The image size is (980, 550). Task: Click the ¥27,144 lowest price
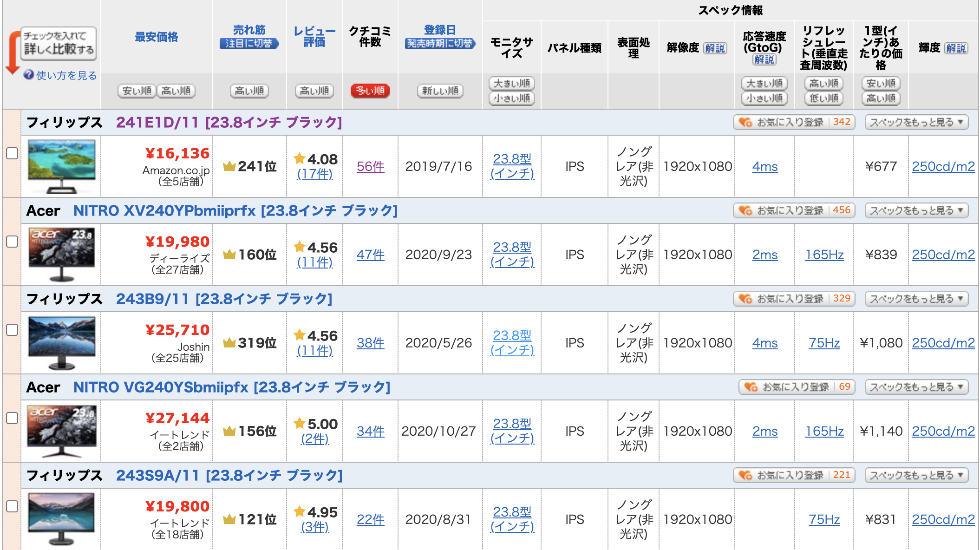(x=177, y=418)
